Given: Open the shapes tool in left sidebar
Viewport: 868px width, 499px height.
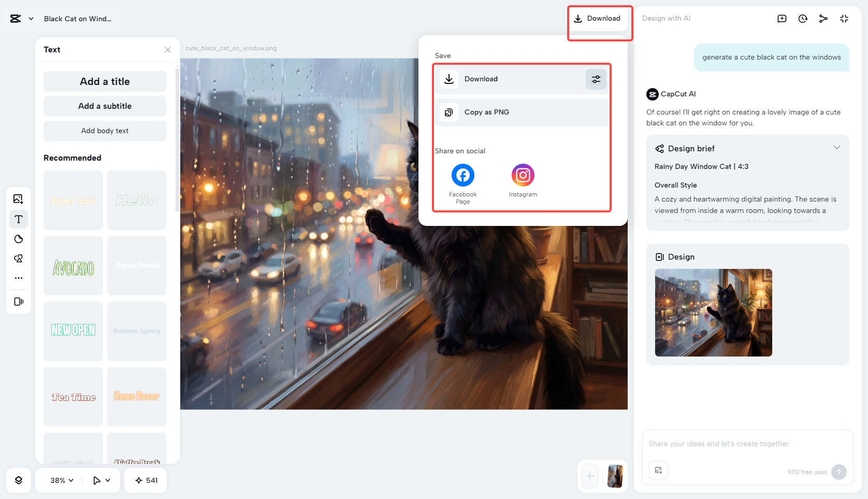Looking at the screenshot, I should (x=19, y=259).
